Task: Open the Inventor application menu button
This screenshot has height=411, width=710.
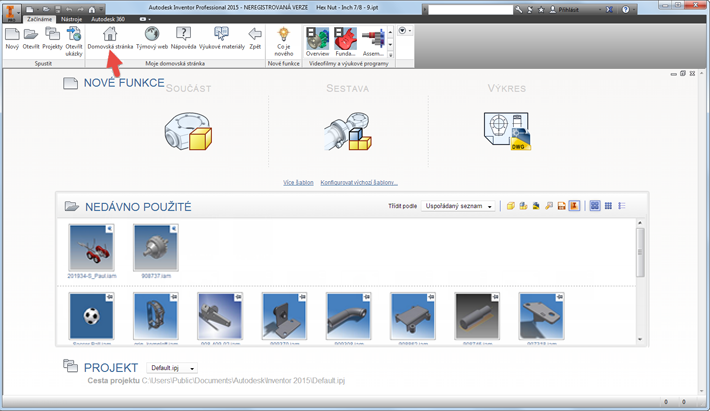Action: 11,11
